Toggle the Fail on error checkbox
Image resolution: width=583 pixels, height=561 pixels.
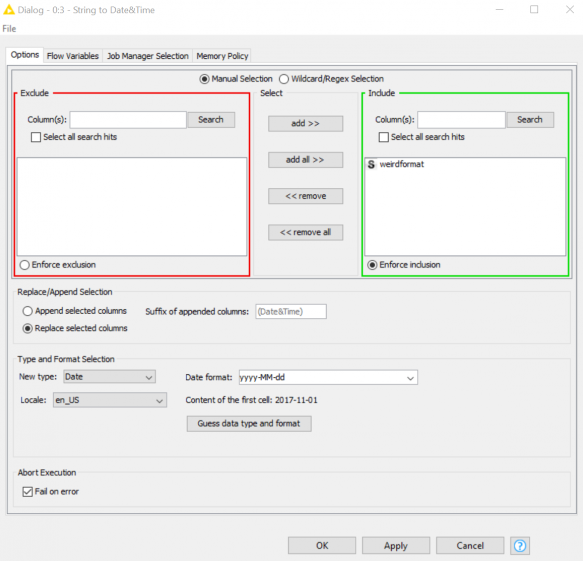(x=28, y=491)
